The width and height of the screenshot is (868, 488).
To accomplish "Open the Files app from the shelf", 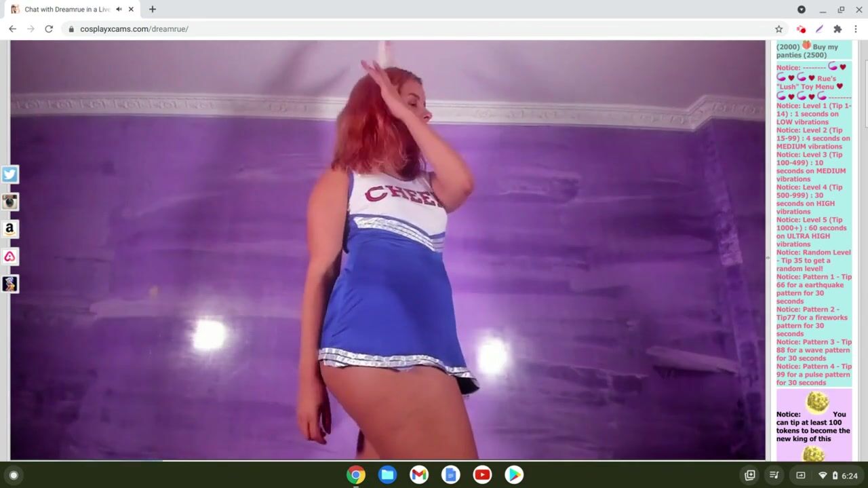I will pyautogui.click(x=387, y=475).
